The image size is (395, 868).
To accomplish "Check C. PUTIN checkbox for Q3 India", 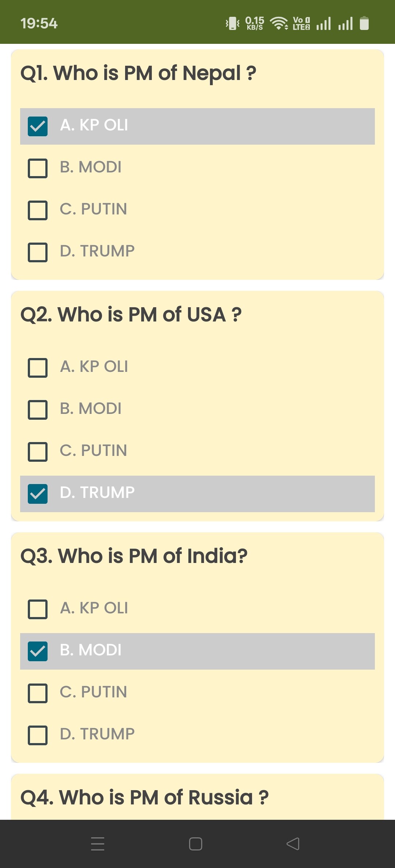I will (38, 693).
